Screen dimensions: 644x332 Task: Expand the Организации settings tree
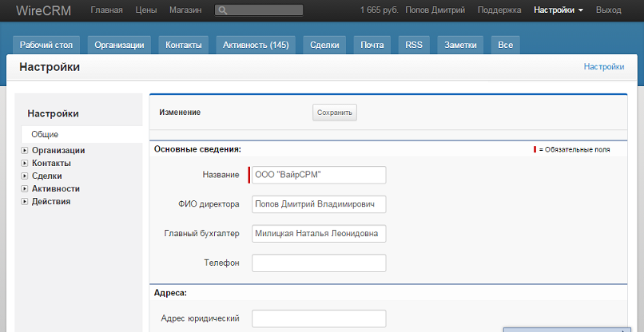pos(24,151)
